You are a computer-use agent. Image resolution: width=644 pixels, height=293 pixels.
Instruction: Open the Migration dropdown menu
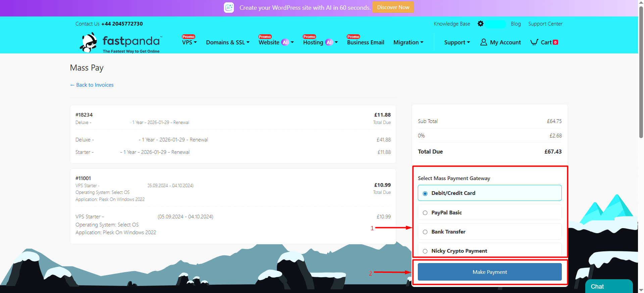coord(408,42)
